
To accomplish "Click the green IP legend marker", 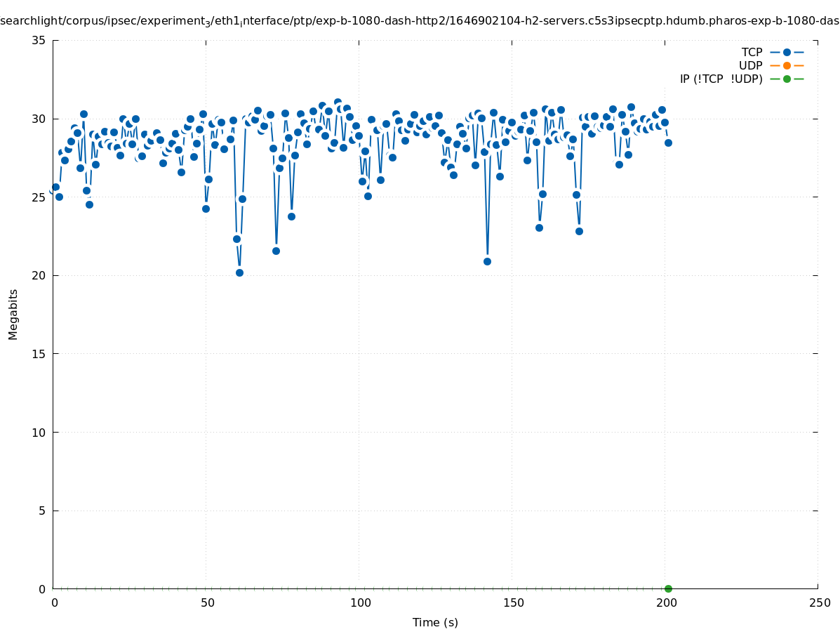I will (x=787, y=79).
